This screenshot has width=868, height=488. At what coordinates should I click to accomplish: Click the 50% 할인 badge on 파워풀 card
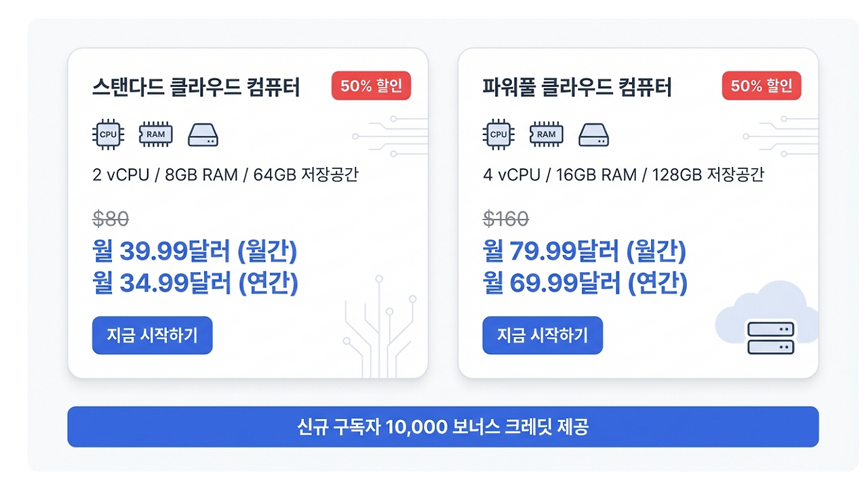tap(762, 86)
